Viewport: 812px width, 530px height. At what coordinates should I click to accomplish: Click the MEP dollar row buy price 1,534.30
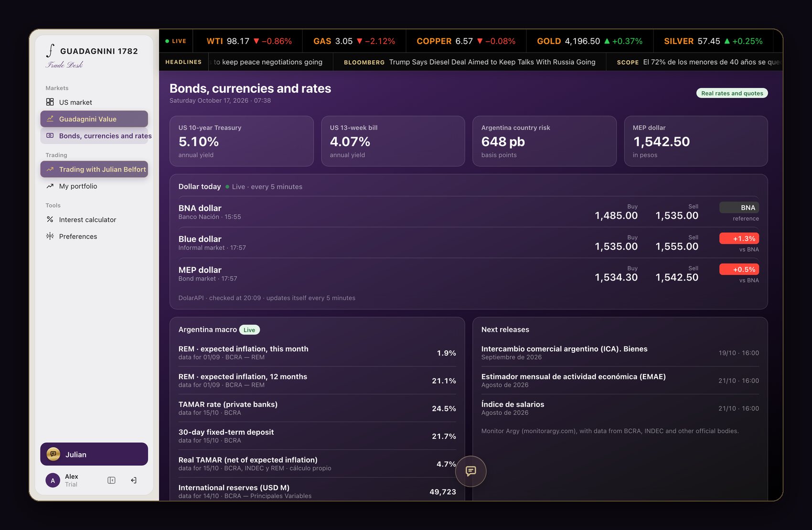pos(616,277)
